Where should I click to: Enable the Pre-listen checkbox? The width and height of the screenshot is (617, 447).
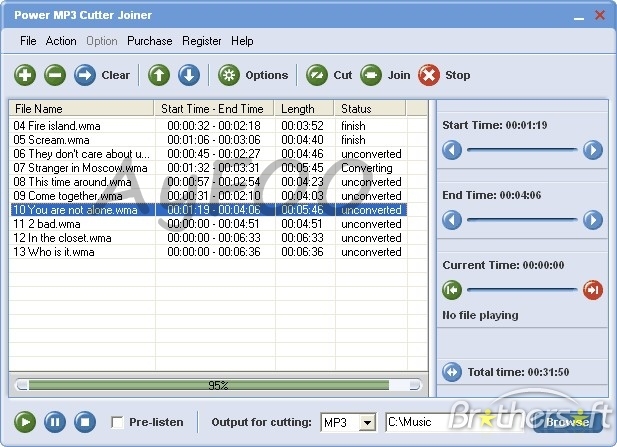(117, 423)
